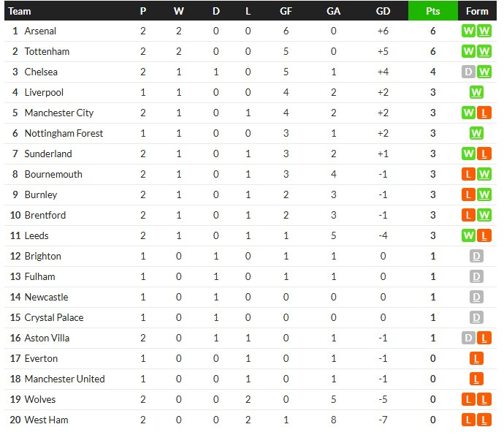The width and height of the screenshot is (504, 435).
Task: Click Liverpool's single W form badge
Action: point(476,93)
